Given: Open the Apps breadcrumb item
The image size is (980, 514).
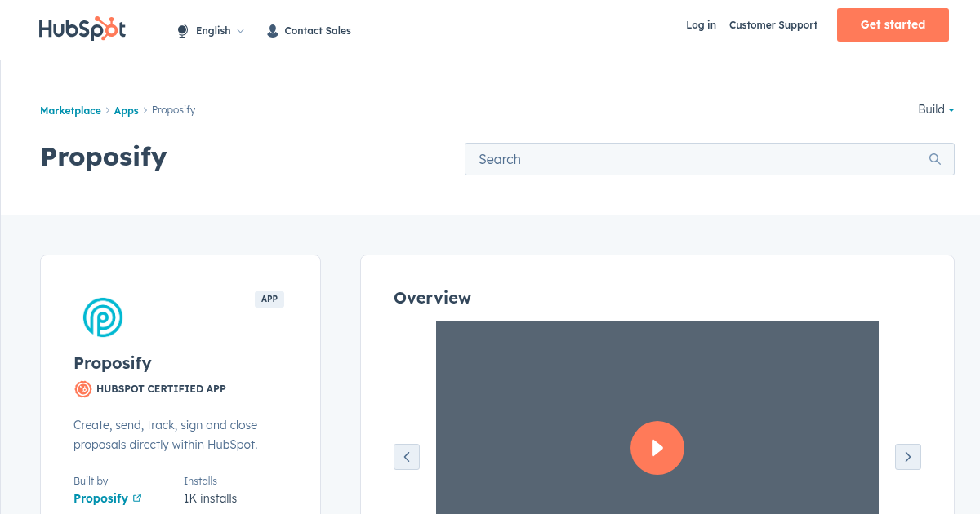Looking at the screenshot, I should (x=126, y=110).
